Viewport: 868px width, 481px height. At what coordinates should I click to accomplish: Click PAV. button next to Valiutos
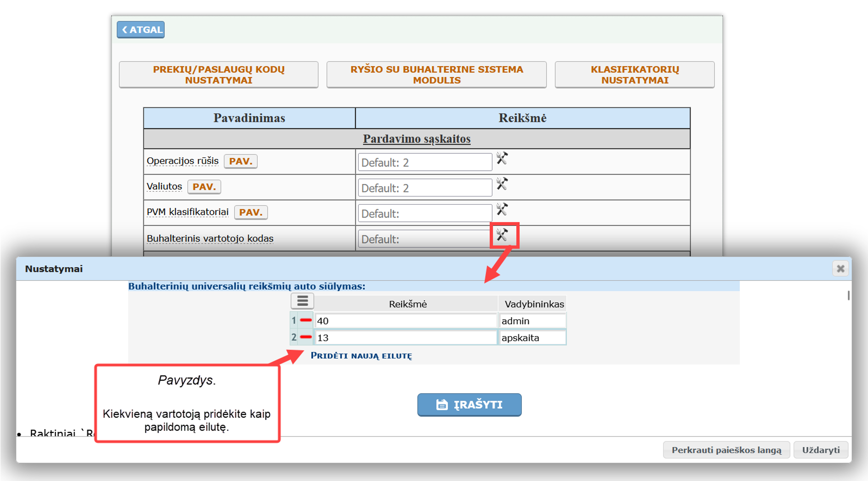coord(204,187)
